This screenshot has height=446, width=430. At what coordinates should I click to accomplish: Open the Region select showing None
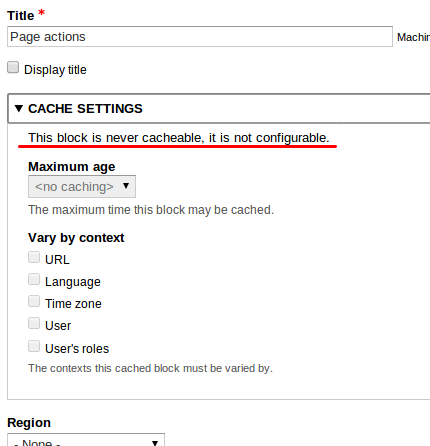click(x=86, y=440)
